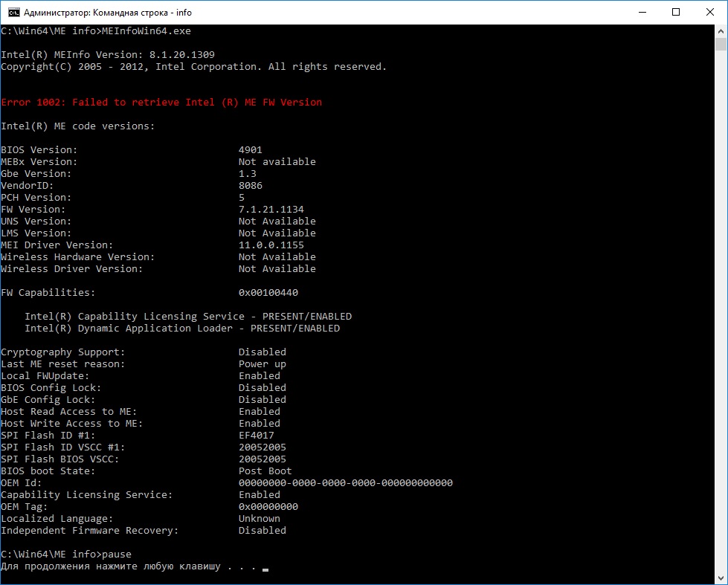
Task: Click SPI Flash BIOS VSCC value 20052005
Action: coord(262,459)
